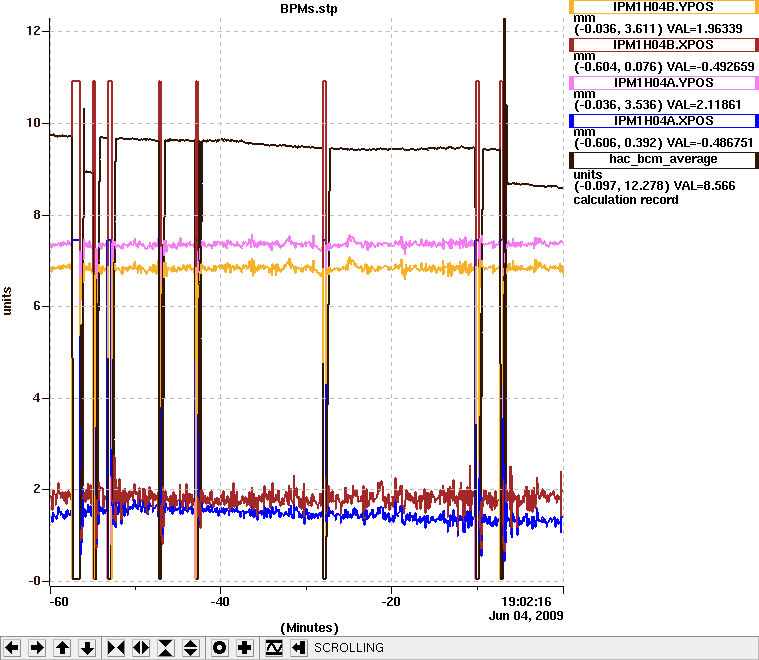Click the circle auto-scale icon

219,647
